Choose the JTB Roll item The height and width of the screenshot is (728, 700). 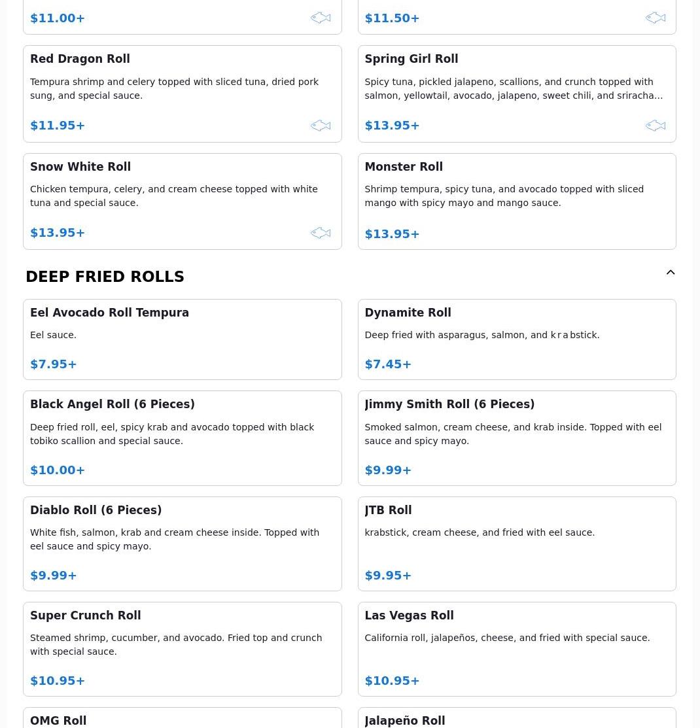(x=517, y=544)
